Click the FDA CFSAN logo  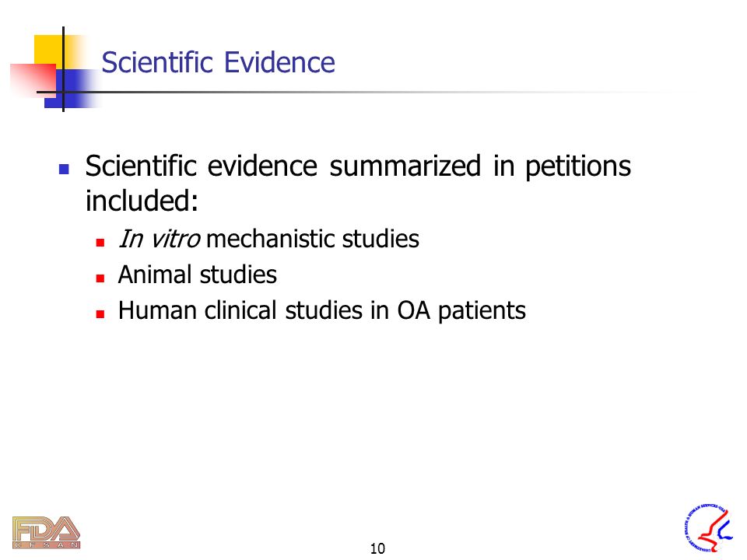pos(46,532)
